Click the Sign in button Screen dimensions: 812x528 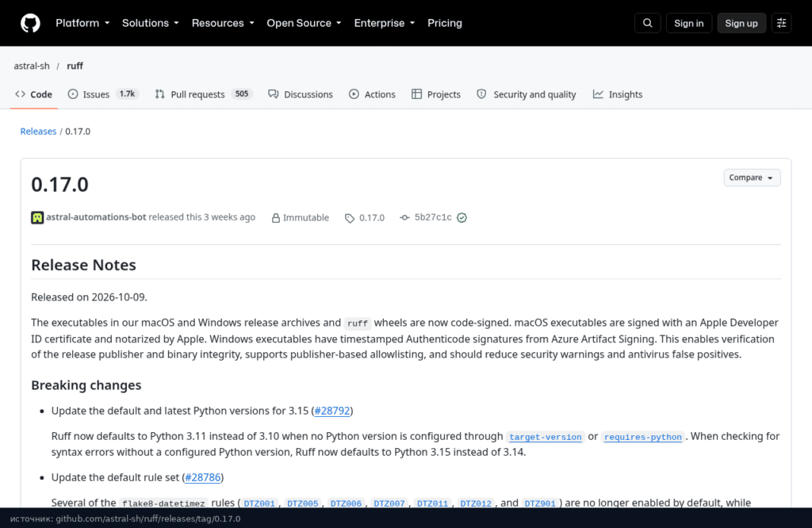(689, 23)
